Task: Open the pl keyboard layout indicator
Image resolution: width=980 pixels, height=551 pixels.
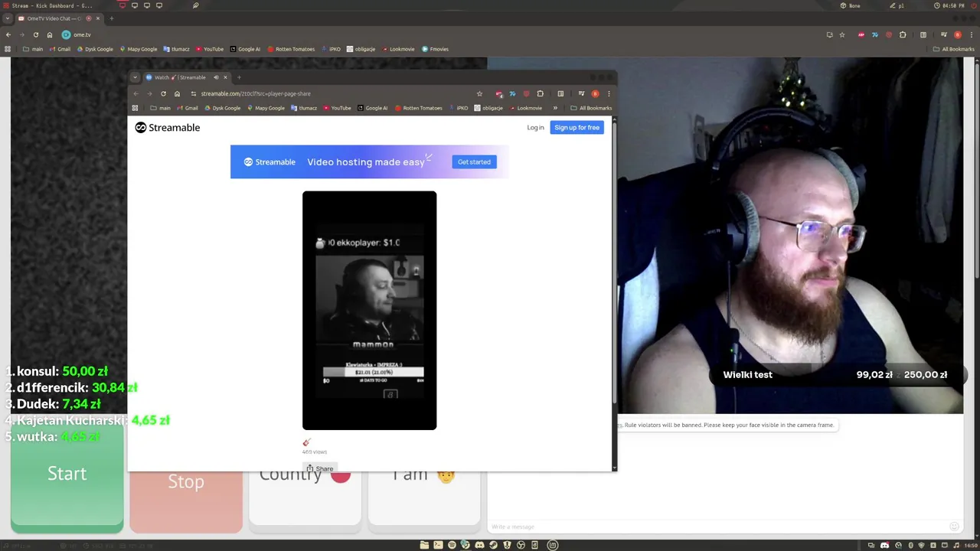Action: [x=897, y=5]
